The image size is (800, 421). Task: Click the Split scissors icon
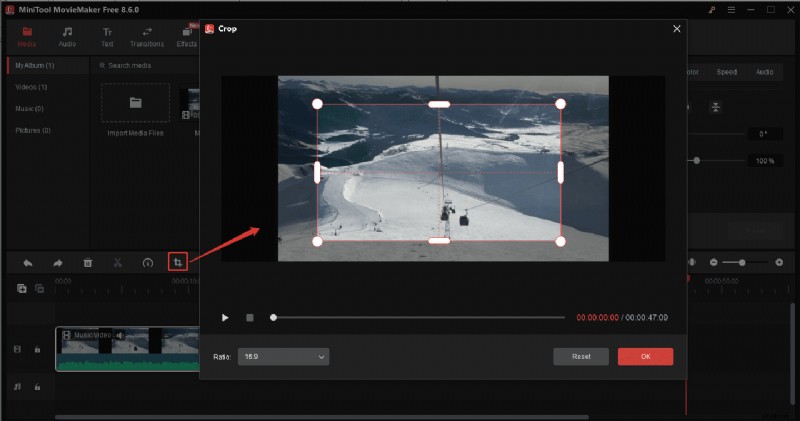[x=118, y=263]
